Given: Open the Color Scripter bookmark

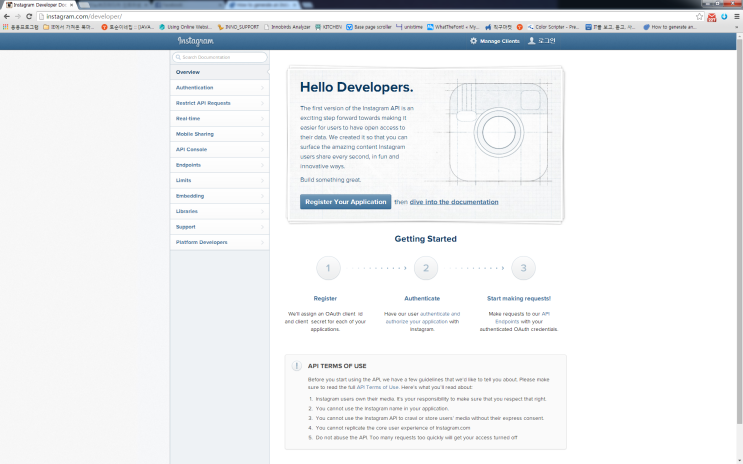Looking at the screenshot, I should point(553,27).
